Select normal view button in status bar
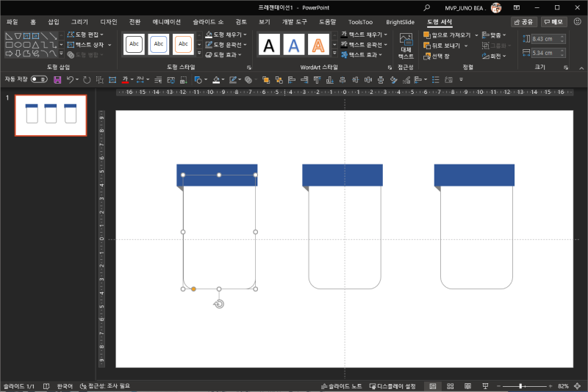Viewport: 588px width, 392px height. point(432,386)
